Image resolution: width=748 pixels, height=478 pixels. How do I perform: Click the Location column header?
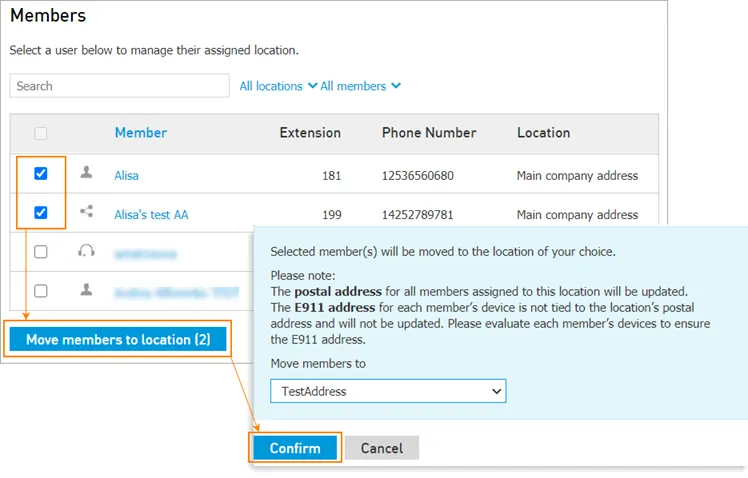click(543, 133)
